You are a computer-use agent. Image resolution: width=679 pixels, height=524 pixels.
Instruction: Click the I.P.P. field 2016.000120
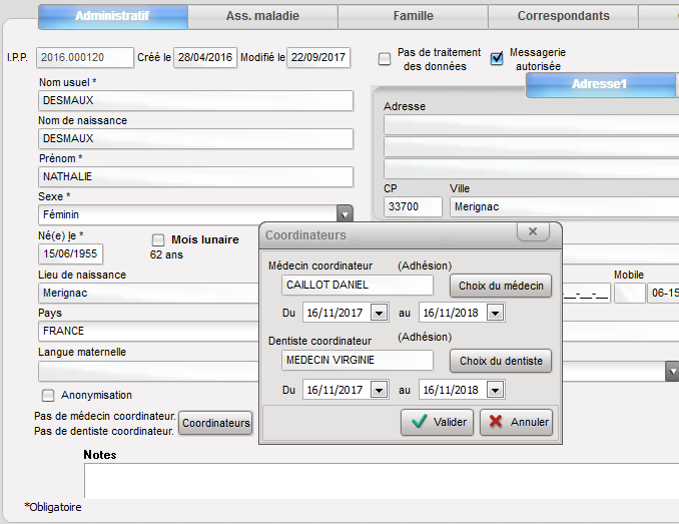[x=85, y=58]
